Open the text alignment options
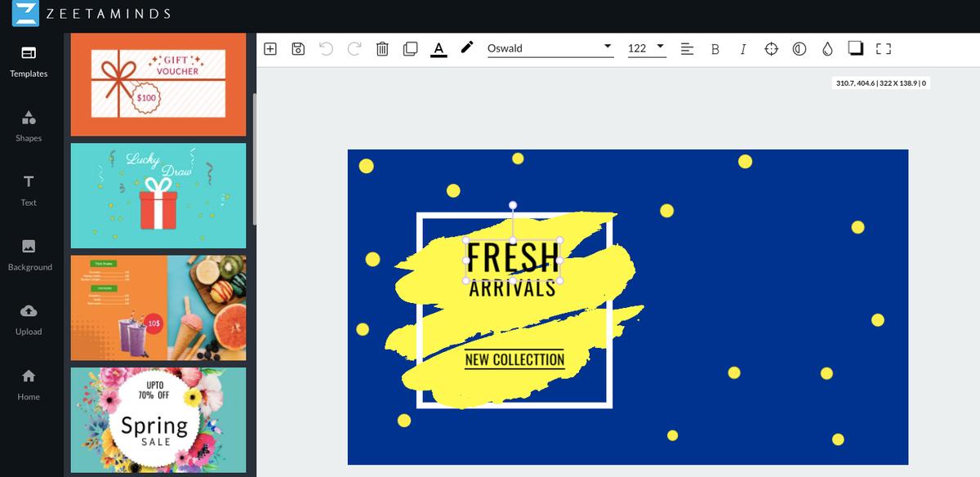The image size is (980, 477). coord(688,49)
